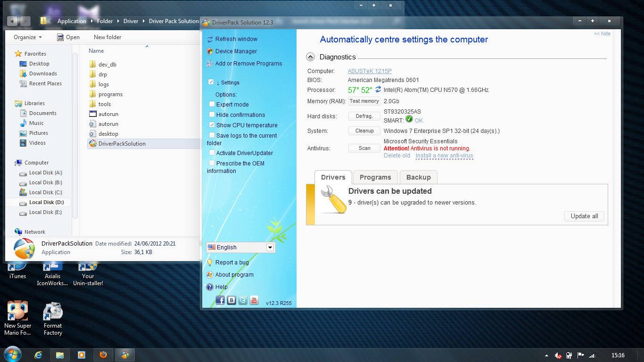Click the Add or Remove Programs icon
Screen dimensions: 644x362
click(x=210, y=64)
